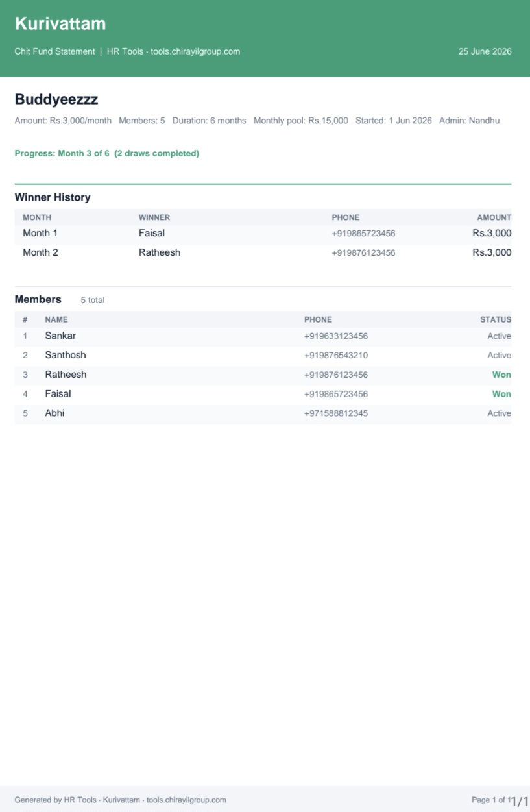Image resolution: width=530 pixels, height=812 pixels.
Task: Click the 1/1 page indicator overlay
Action: (520, 802)
